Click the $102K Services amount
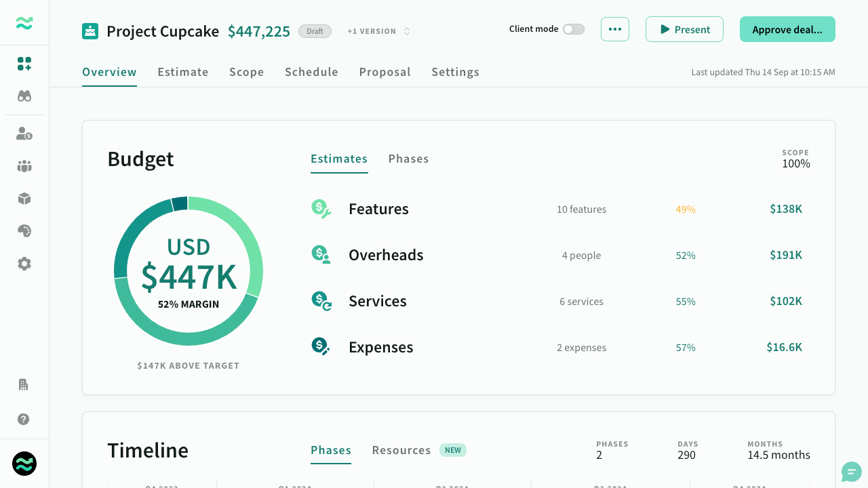The width and height of the screenshot is (868, 488). [x=786, y=301]
